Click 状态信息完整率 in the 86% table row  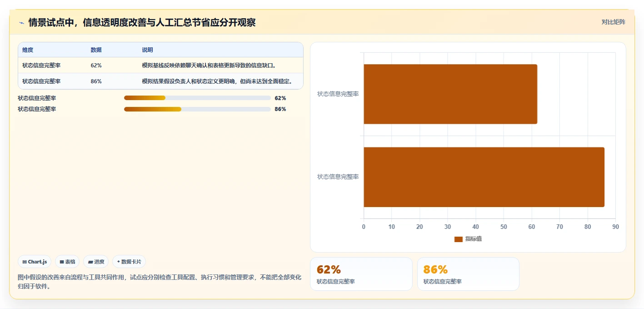41,81
